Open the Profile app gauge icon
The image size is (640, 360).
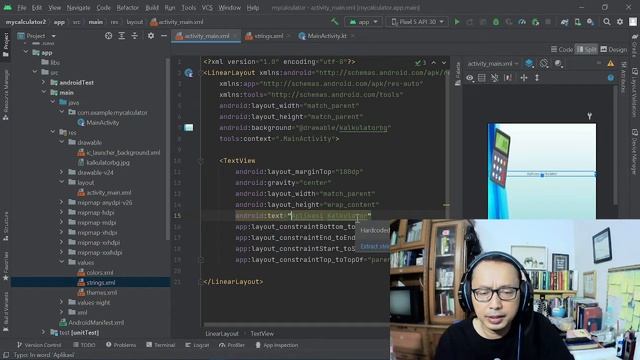coord(522,22)
